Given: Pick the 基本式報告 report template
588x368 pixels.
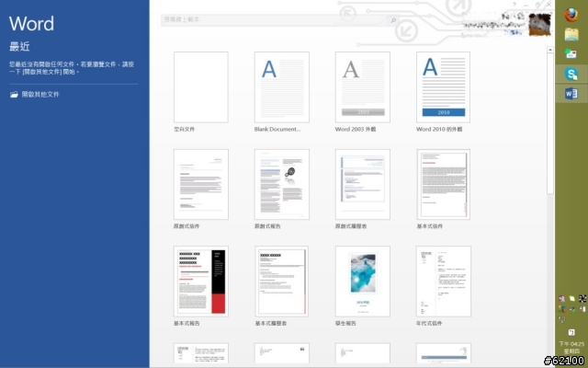Looking at the screenshot, I should click(x=200, y=282).
